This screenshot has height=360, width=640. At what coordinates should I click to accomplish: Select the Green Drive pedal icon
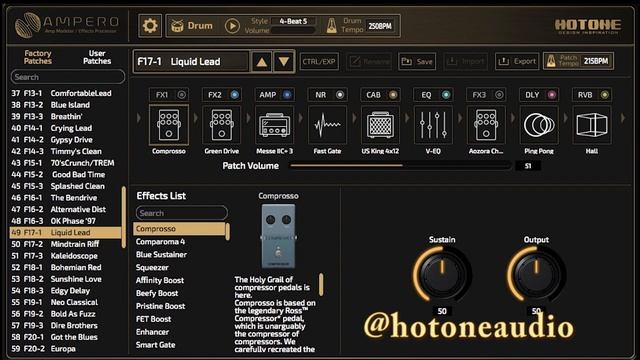pyautogui.click(x=222, y=125)
